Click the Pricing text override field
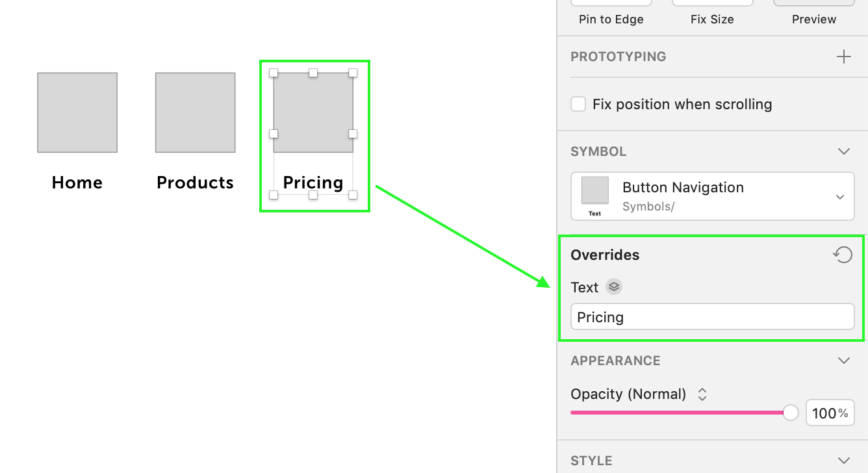Screen dimensions: 868x473 point(712,317)
